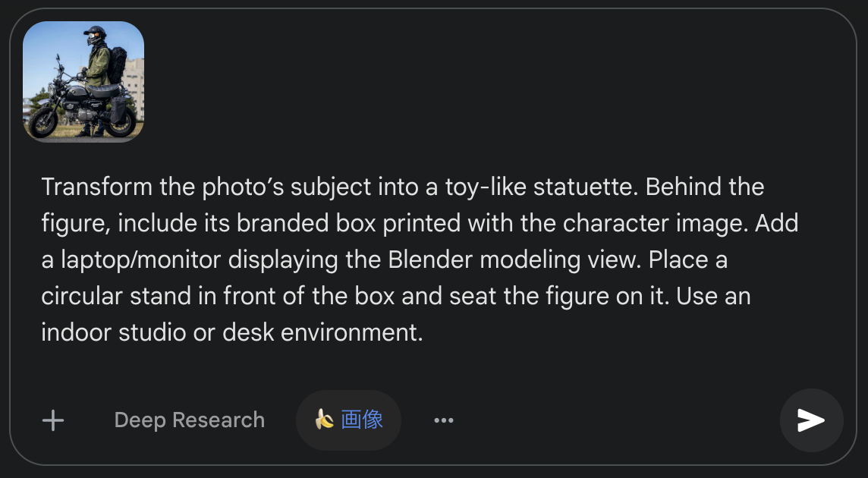Viewport: 868px width, 478px height.
Task: Send the prompt with the arrow button
Action: pyautogui.click(x=811, y=420)
